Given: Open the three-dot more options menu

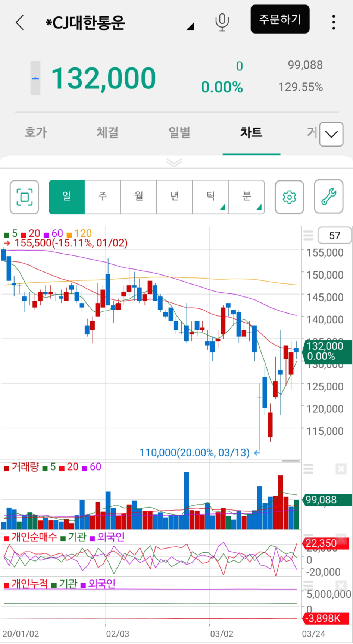Looking at the screenshot, I should pos(334,22).
